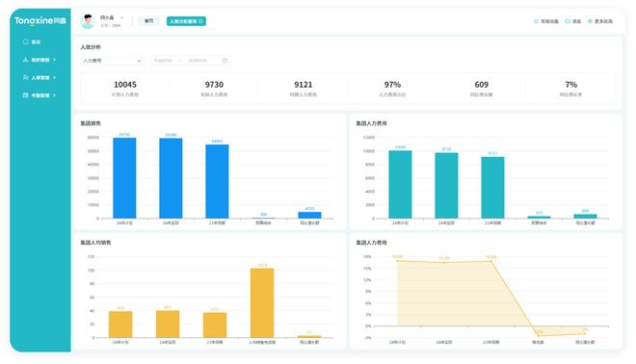636x364 pixels.
Task: Expand the chevron beside the organization menu
Action: pyautogui.click(x=54, y=60)
